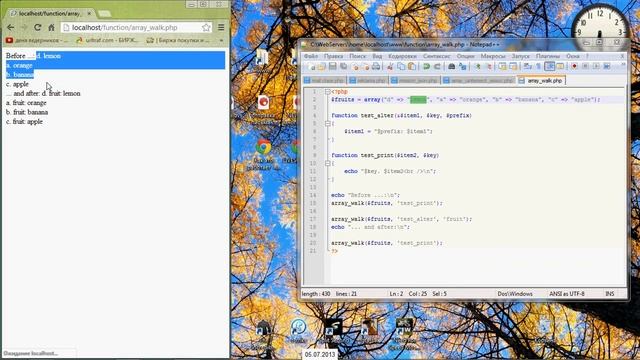This screenshot has height=360, width=640.
Task: Click the Zoom In icon in Notepad++
Action: tap(477, 67)
